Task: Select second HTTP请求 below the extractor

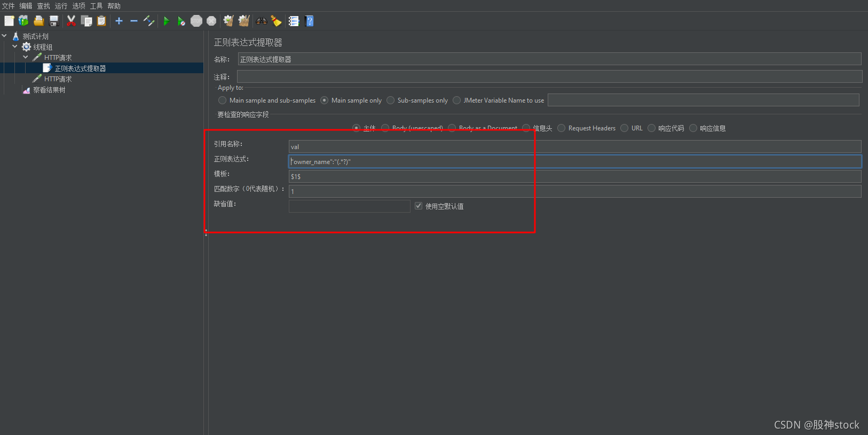Action: (x=58, y=79)
